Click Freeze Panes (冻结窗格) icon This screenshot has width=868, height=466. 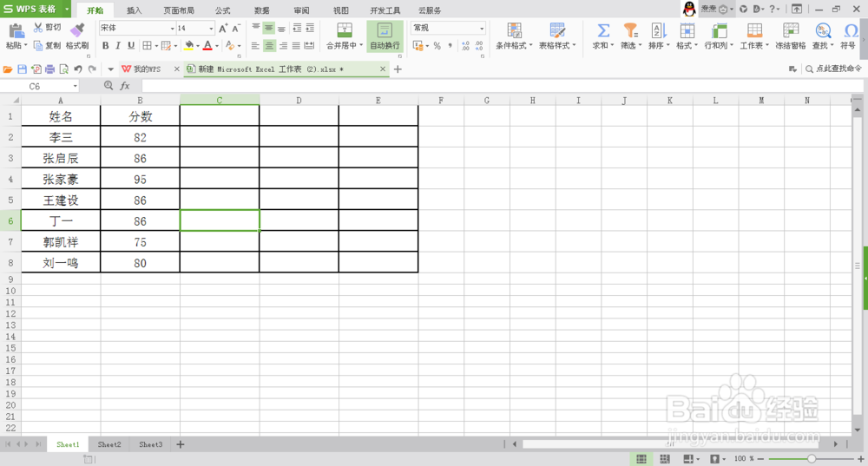pyautogui.click(x=791, y=30)
